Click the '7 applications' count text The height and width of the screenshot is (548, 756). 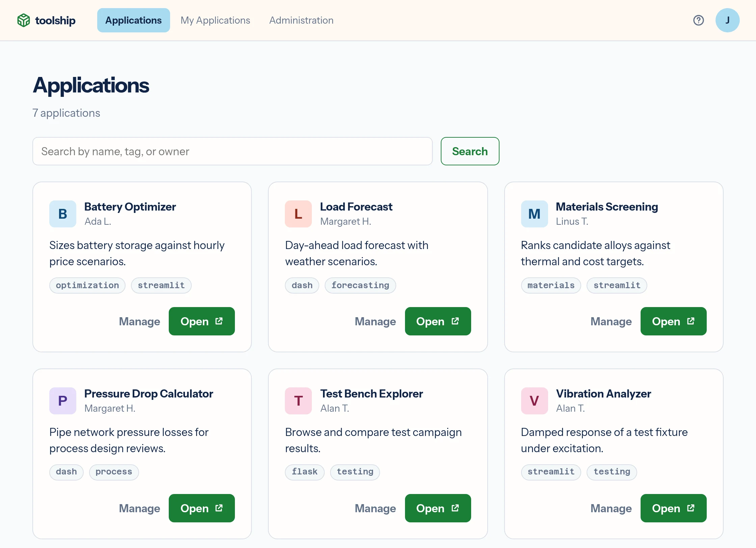tap(66, 113)
